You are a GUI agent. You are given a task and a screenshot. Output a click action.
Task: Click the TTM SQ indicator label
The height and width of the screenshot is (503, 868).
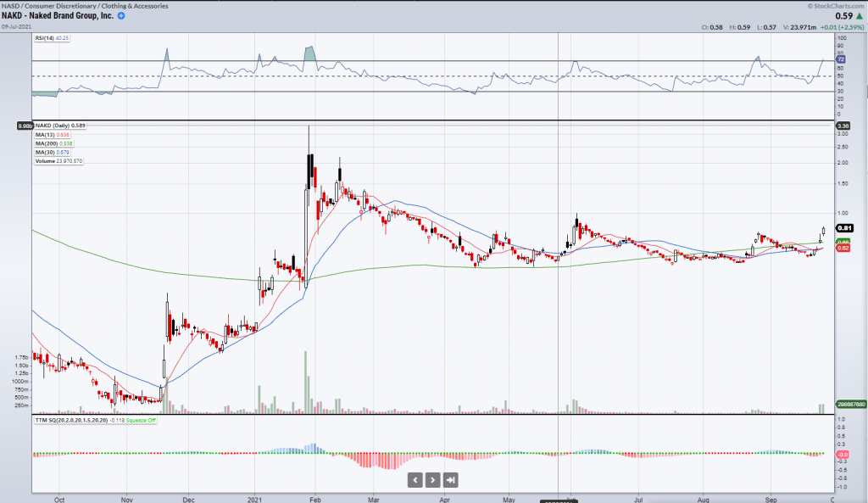(x=71, y=421)
